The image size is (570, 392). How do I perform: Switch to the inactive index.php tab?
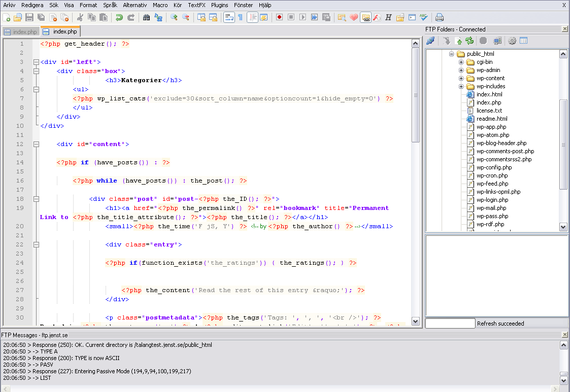[x=20, y=31]
